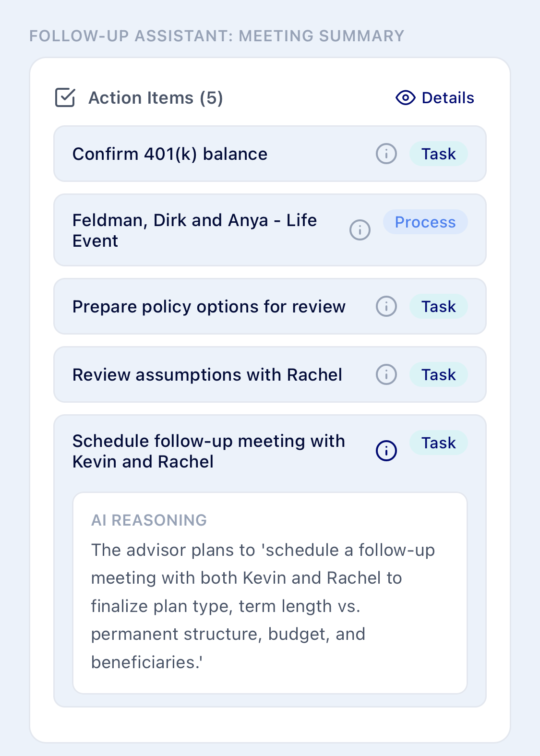Open Review assumptions with Rachel item
The image size is (540, 756).
pos(270,374)
